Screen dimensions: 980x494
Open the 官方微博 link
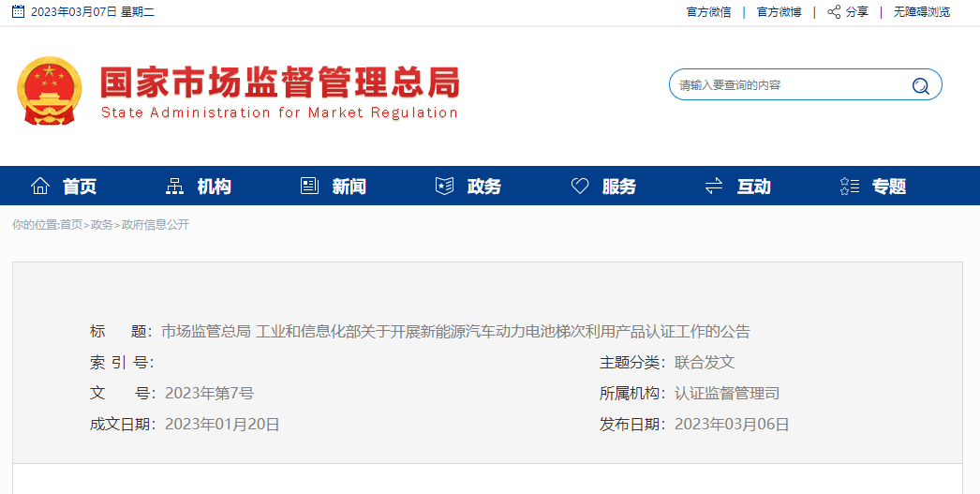(779, 12)
